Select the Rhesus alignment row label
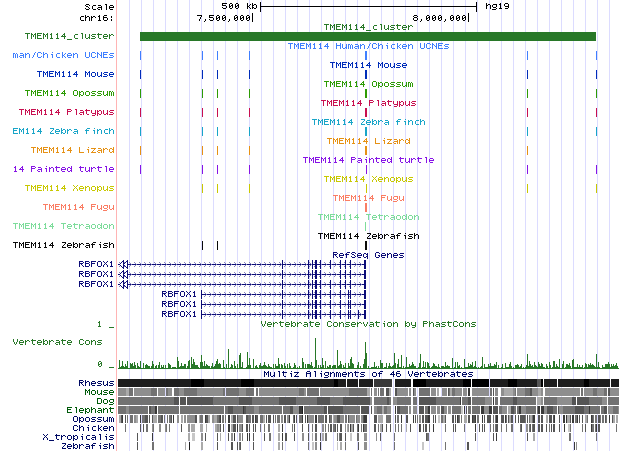 (95, 383)
